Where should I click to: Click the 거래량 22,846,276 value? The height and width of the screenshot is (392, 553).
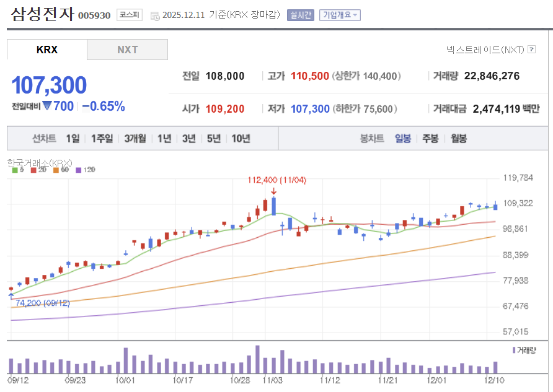492,76
